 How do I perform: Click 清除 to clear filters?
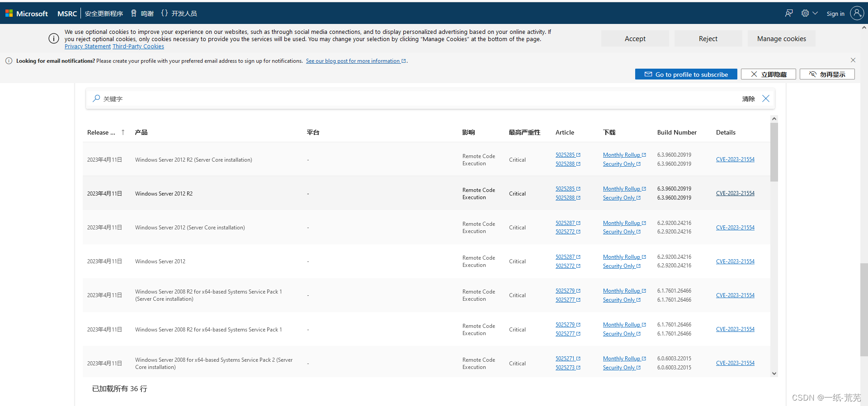click(748, 99)
